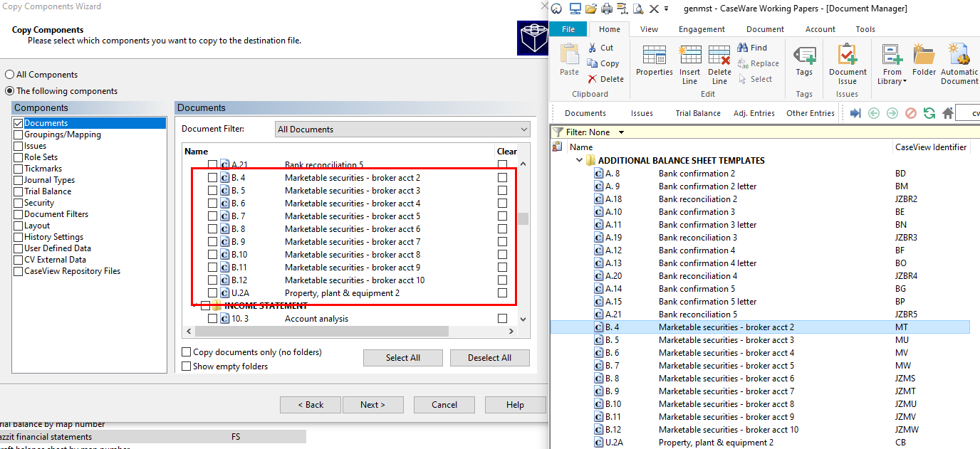Click the Deselect All button
The height and width of the screenshot is (449, 980).
pyautogui.click(x=489, y=358)
